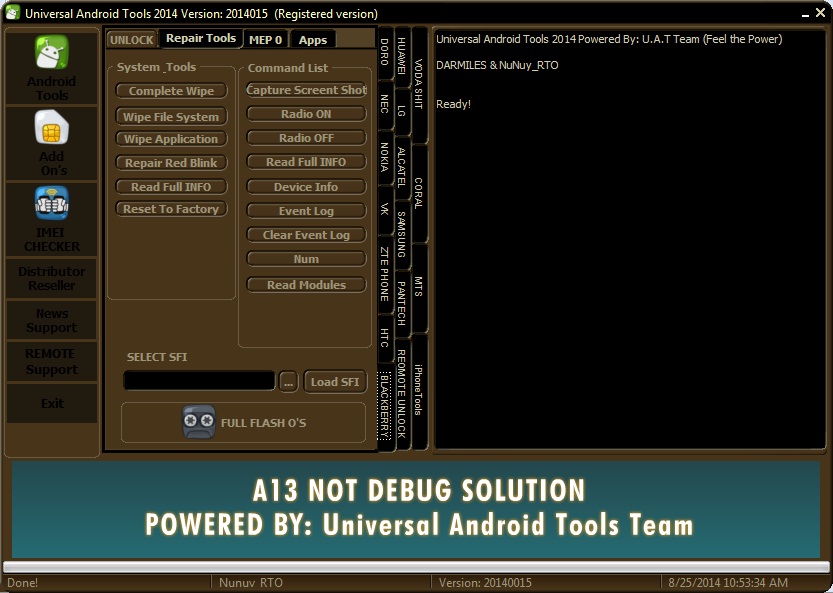Image resolution: width=833 pixels, height=593 pixels.
Task: Click the Select SFI path field
Action: [199, 381]
